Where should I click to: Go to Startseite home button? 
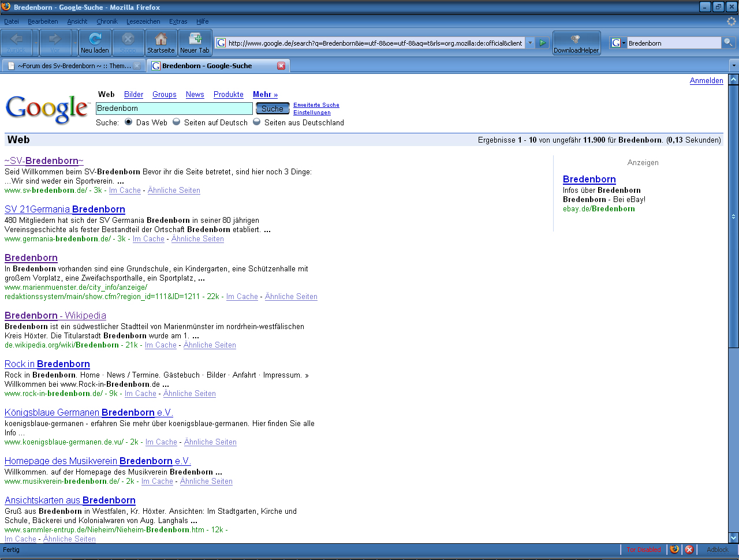point(161,42)
